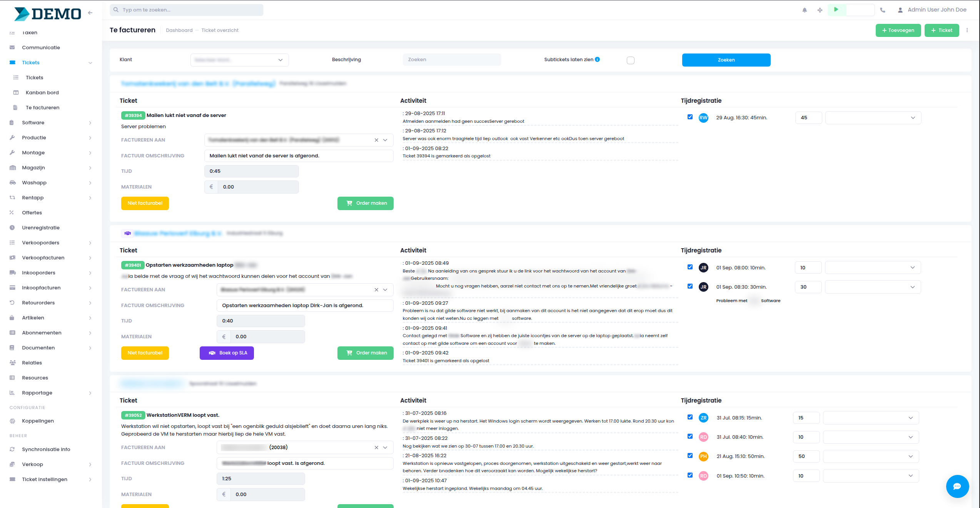Image resolution: width=980 pixels, height=508 pixels.
Task: Toggle the Subtickets laten zien checkbox
Action: coord(630,60)
